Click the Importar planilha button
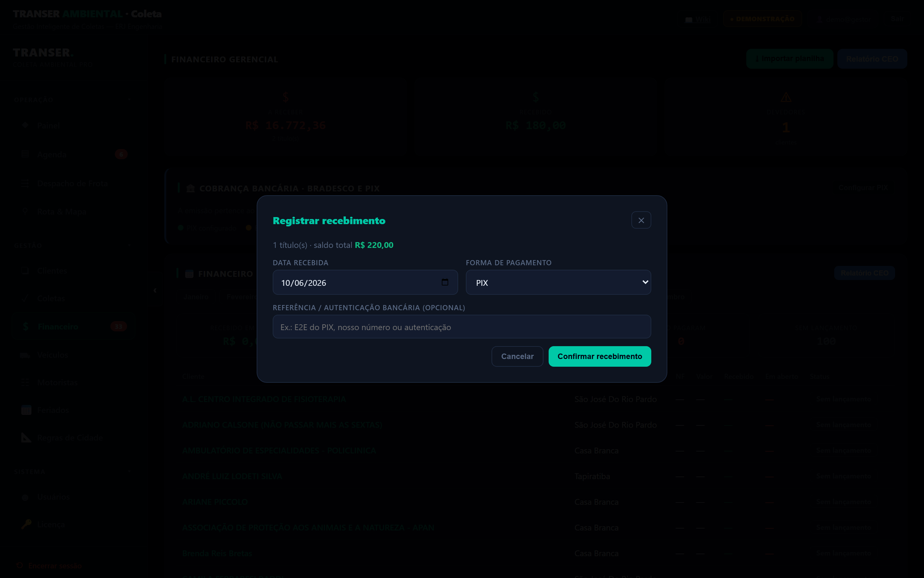The height and width of the screenshot is (578, 924). pos(789,59)
